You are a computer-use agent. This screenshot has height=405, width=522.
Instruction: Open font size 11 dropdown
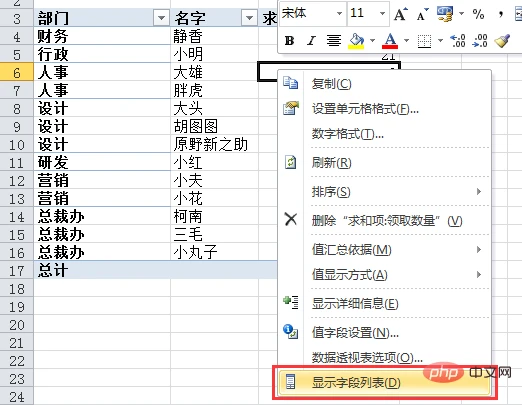[x=382, y=13]
